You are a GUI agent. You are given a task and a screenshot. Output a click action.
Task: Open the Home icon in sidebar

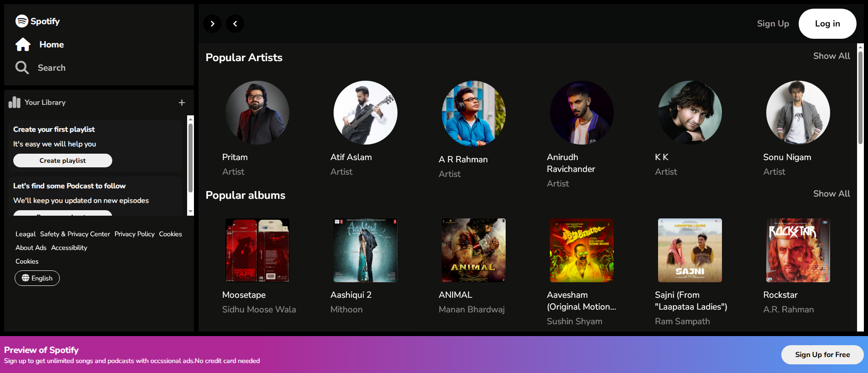point(23,45)
